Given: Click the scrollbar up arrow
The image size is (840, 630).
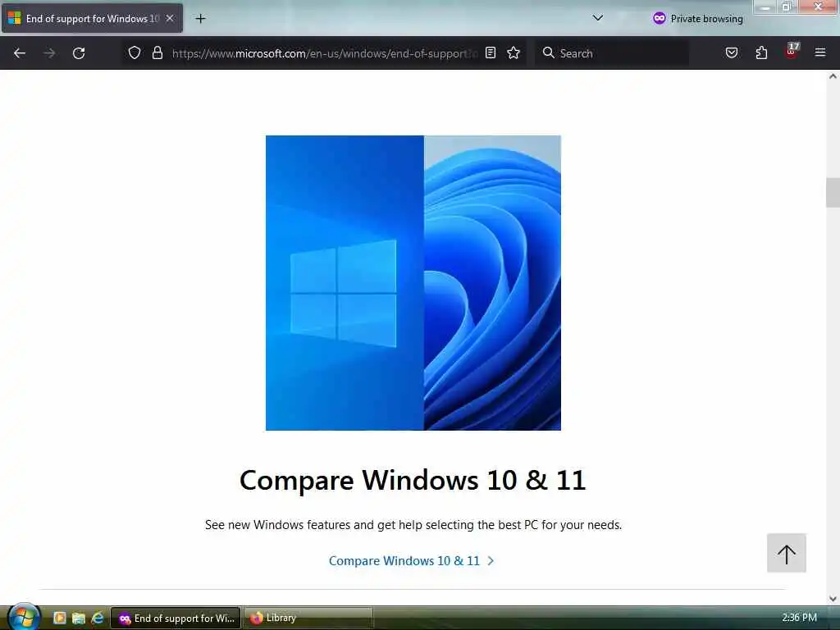Looking at the screenshot, I should (x=833, y=76).
